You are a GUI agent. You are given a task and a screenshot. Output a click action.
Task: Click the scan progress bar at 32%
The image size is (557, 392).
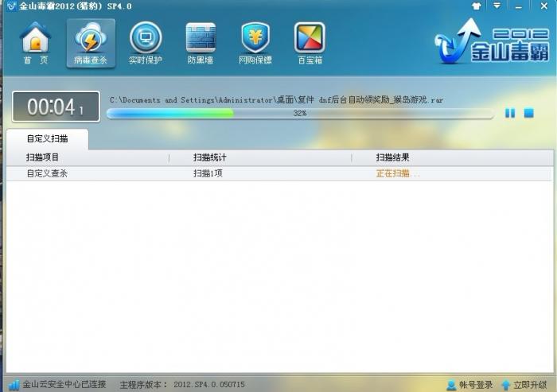pos(300,113)
